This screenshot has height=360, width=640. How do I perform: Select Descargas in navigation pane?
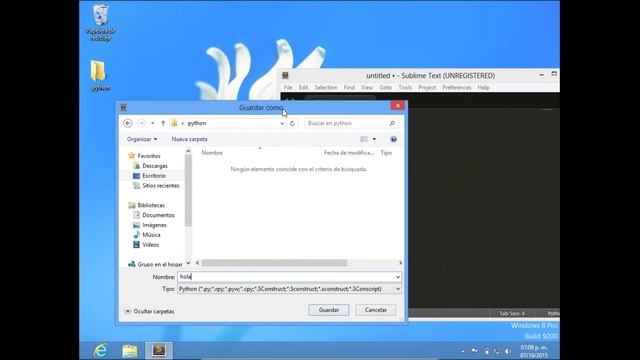[150, 166]
